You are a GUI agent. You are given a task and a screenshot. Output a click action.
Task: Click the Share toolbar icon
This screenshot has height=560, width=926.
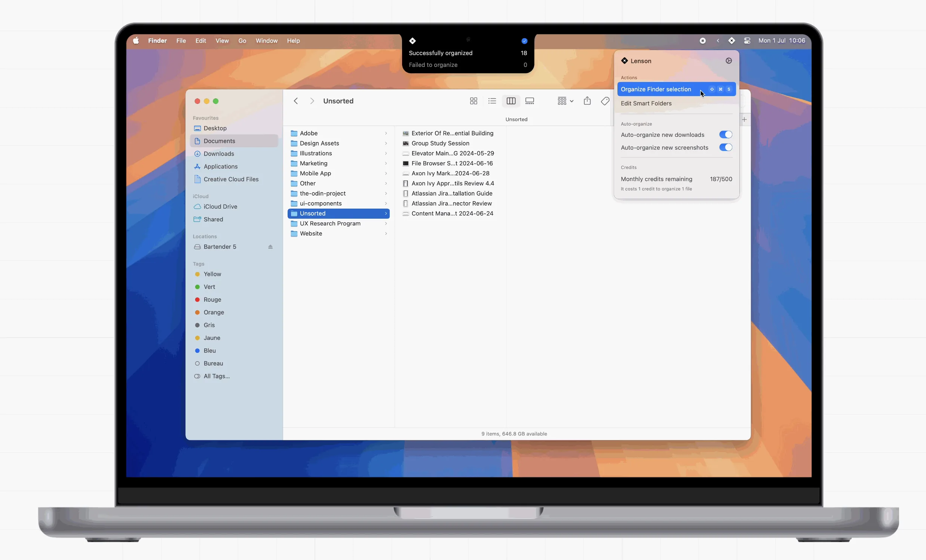587,101
